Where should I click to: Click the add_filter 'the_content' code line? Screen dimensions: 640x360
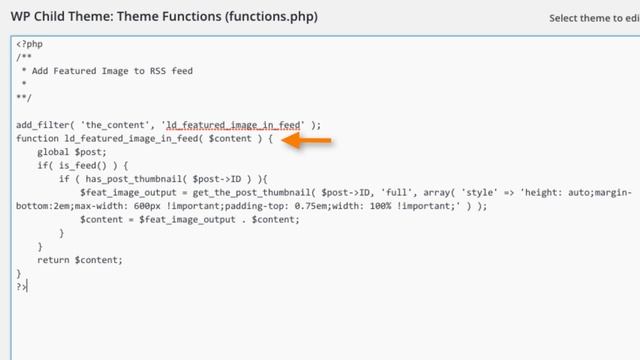pyautogui.click(x=169, y=125)
